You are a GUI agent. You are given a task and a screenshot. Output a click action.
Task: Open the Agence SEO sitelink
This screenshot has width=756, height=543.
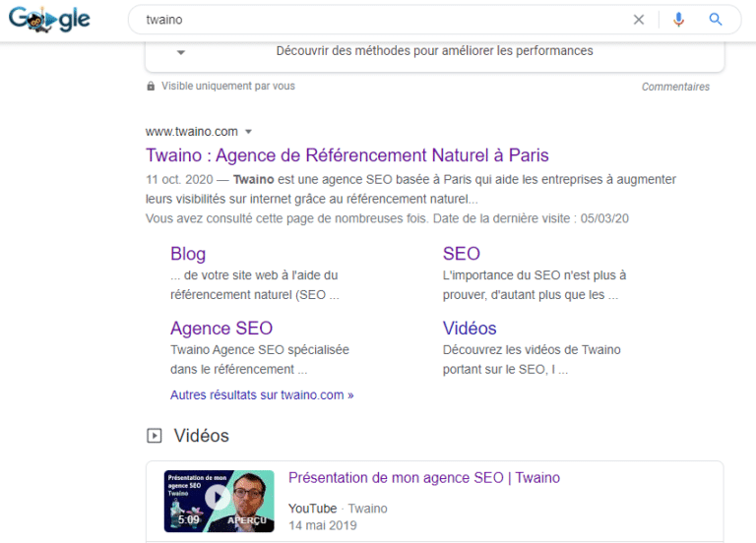coord(221,329)
